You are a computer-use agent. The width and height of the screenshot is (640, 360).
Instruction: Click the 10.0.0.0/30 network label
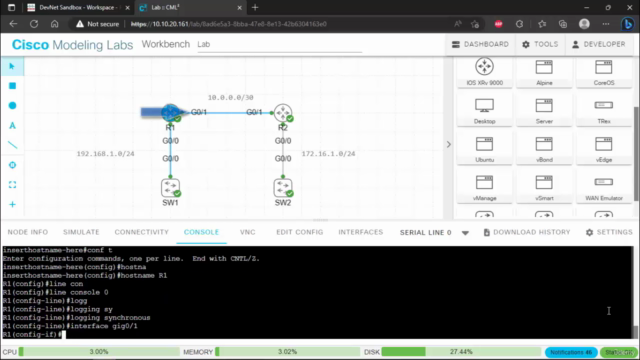(x=231, y=97)
